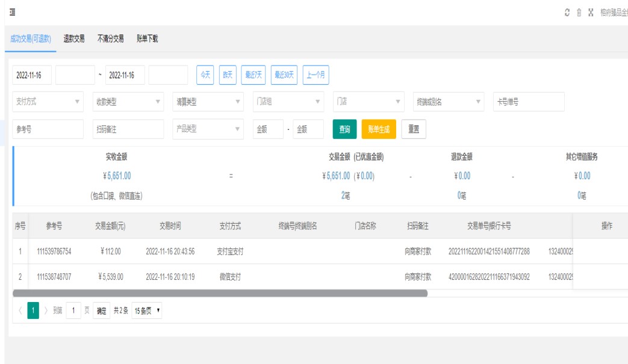Expand the 终端或别名 dropdown

tap(449, 102)
